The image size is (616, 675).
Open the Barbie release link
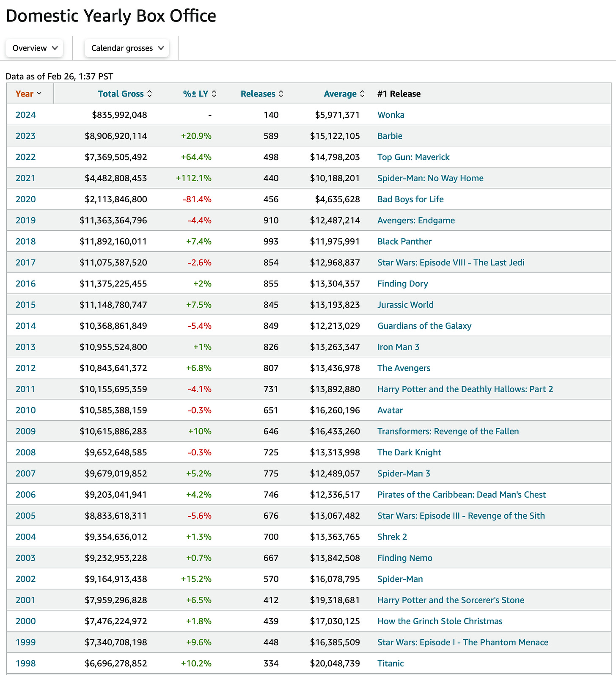click(x=390, y=136)
